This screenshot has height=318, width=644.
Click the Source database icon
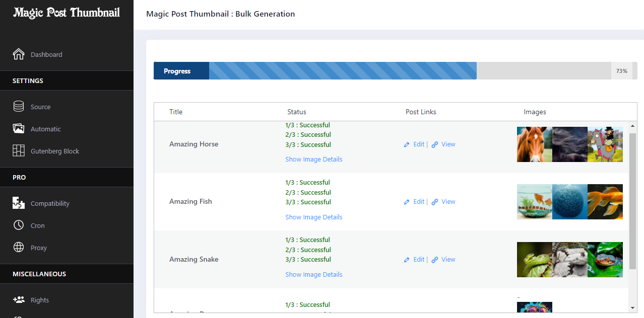(x=19, y=107)
